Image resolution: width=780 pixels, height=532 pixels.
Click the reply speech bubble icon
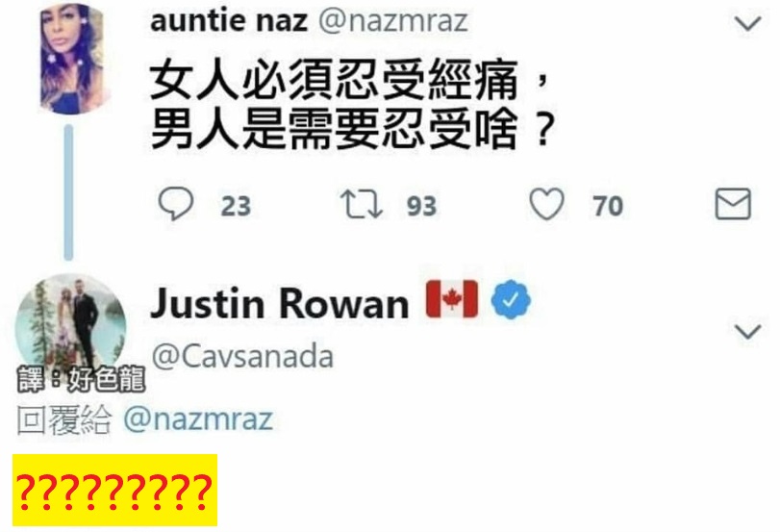pos(176,204)
